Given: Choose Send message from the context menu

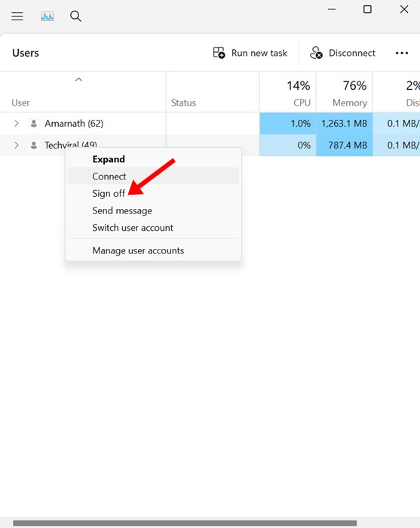Looking at the screenshot, I should point(122,210).
